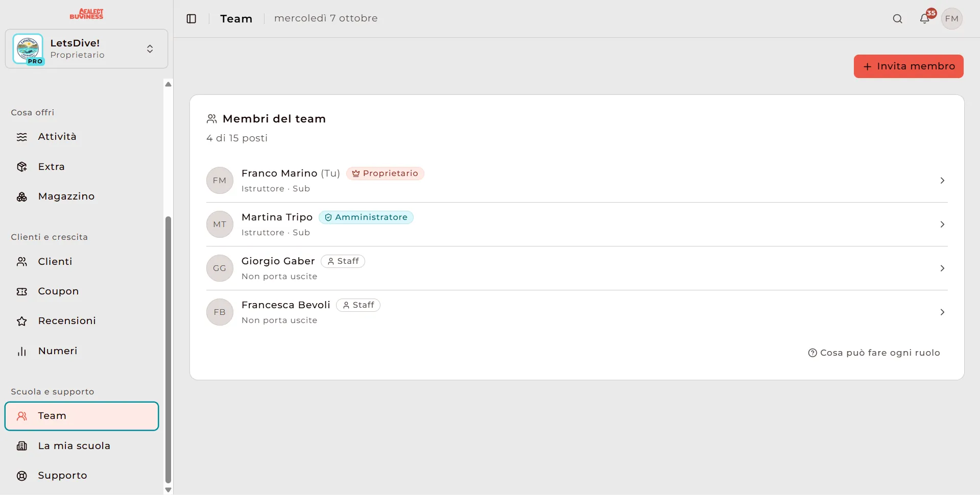Click the FM avatar of Franco Marino
Screen dimensions: 980x495
[x=220, y=181]
